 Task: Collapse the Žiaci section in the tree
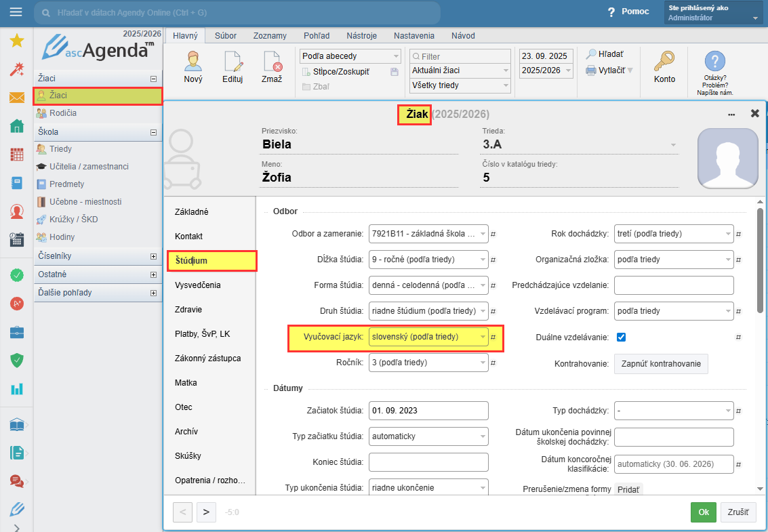pyautogui.click(x=153, y=79)
